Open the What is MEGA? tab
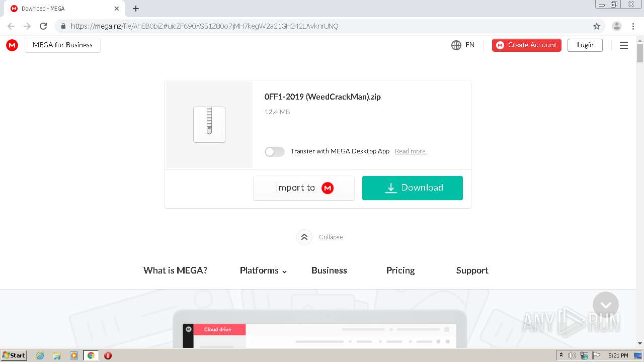644x362 pixels. 175,270
